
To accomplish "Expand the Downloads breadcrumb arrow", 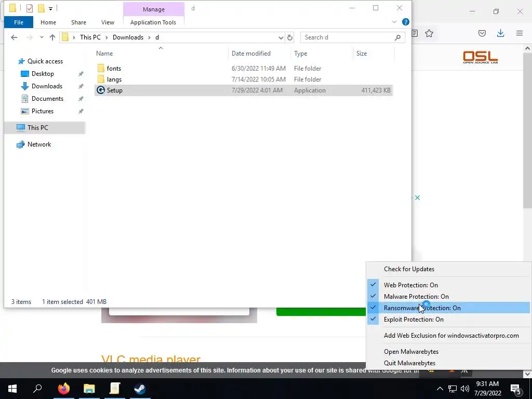I will pos(149,37).
